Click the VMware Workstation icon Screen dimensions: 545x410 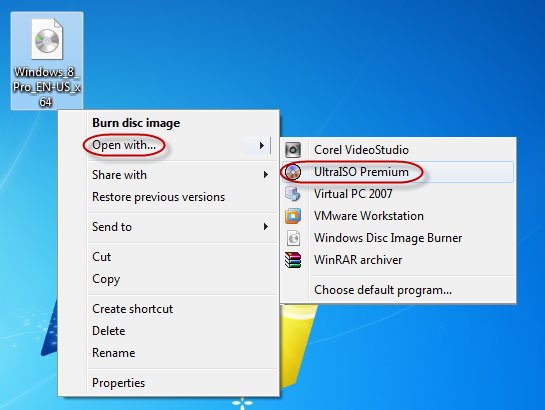[293, 216]
